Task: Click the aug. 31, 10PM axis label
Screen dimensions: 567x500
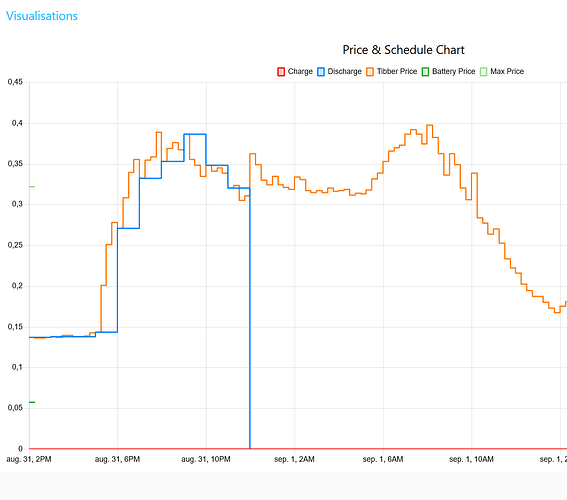Action: coord(206,460)
